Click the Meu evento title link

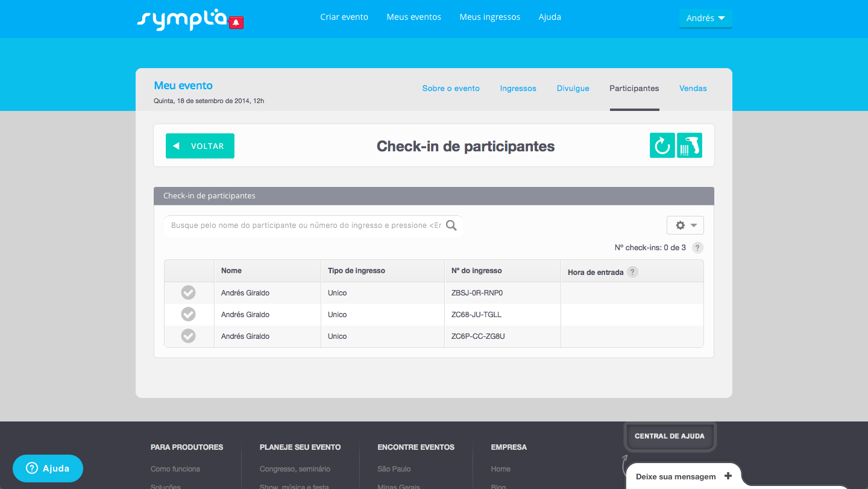(183, 86)
